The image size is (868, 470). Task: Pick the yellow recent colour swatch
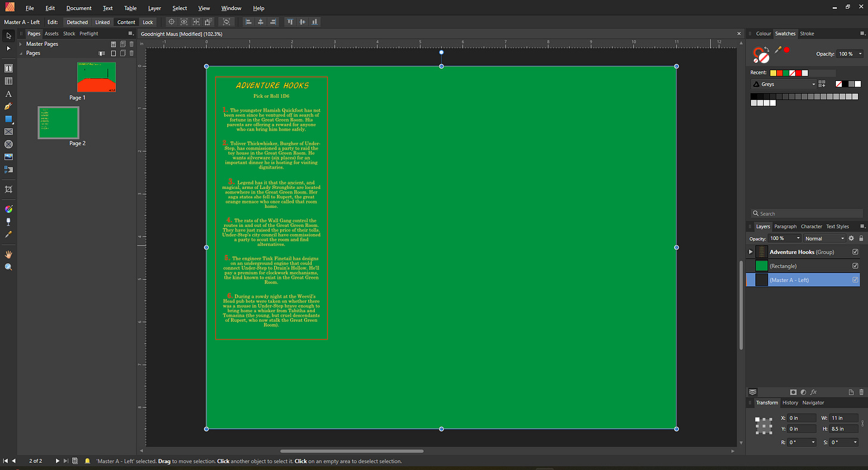(773, 73)
